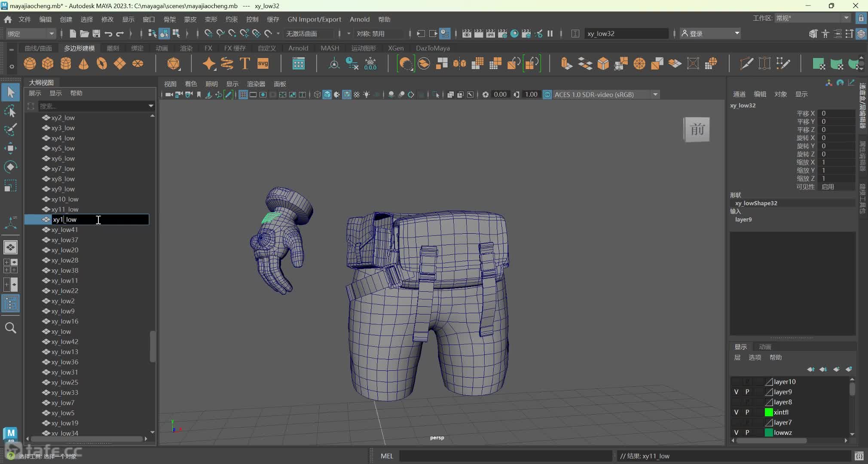Open the 工作区 workspace dropdown
This screenshot has width=868, height=464.
click(x=812, y=18)
